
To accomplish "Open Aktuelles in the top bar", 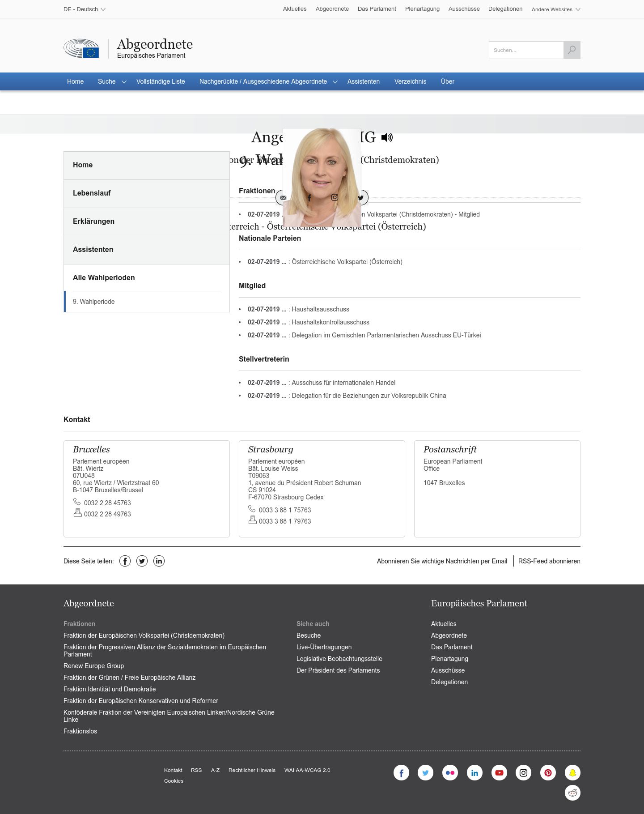I will point(295,9).
